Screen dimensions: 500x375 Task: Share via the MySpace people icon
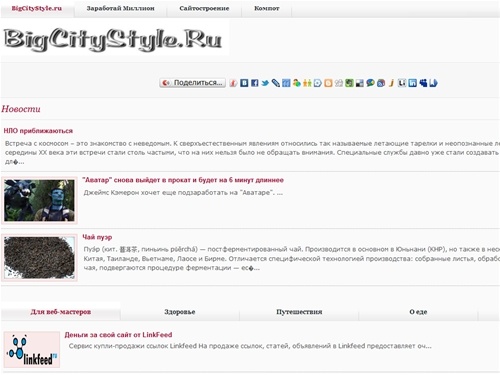point(423,83)
